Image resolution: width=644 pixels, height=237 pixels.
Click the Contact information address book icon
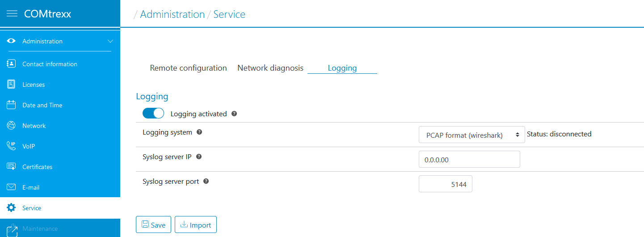point(12,64)
